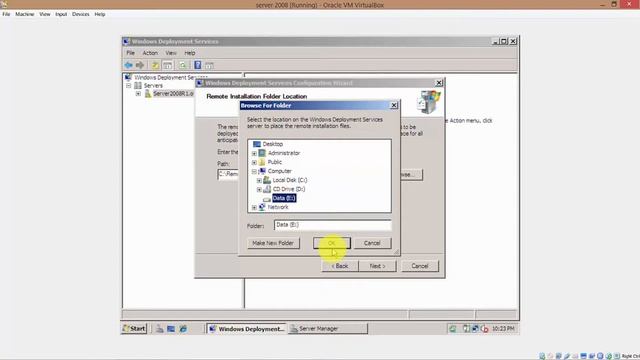Click the network icon in the system tray

pos(475,329)
